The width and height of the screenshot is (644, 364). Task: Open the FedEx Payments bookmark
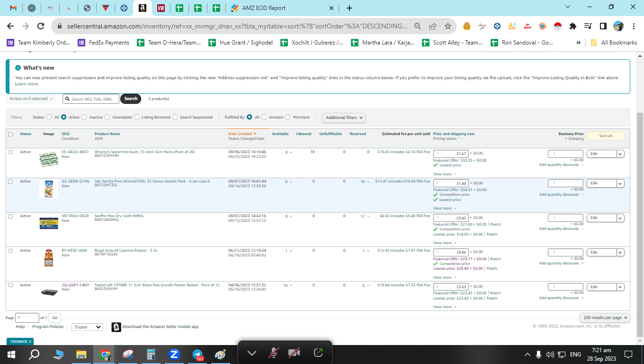point(103,43)
